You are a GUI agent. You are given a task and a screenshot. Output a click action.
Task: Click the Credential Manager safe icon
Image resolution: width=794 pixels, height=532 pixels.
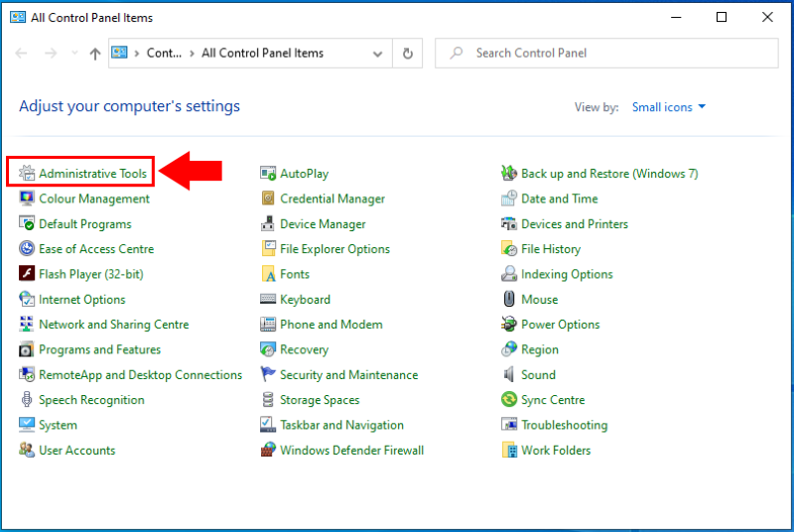tap(268, 198)
